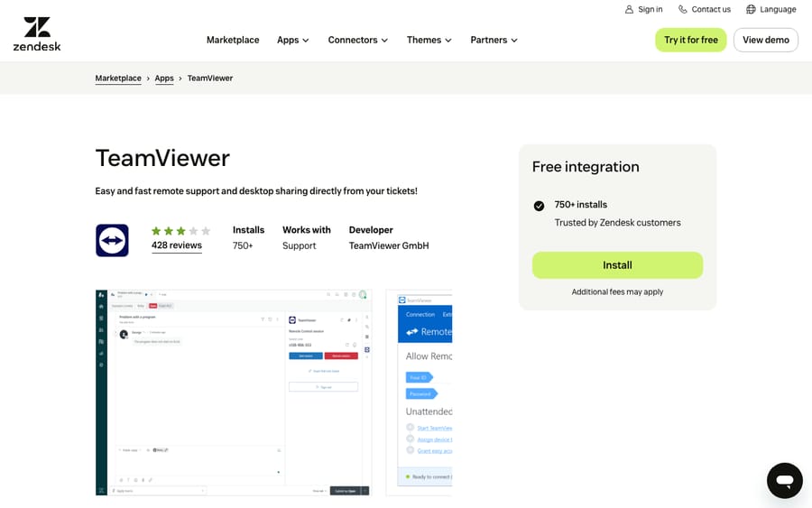This screenshot has height=508, width=812.
Task: Open the second TeamViewer remote screenshot
Action: tap(419, 393)
